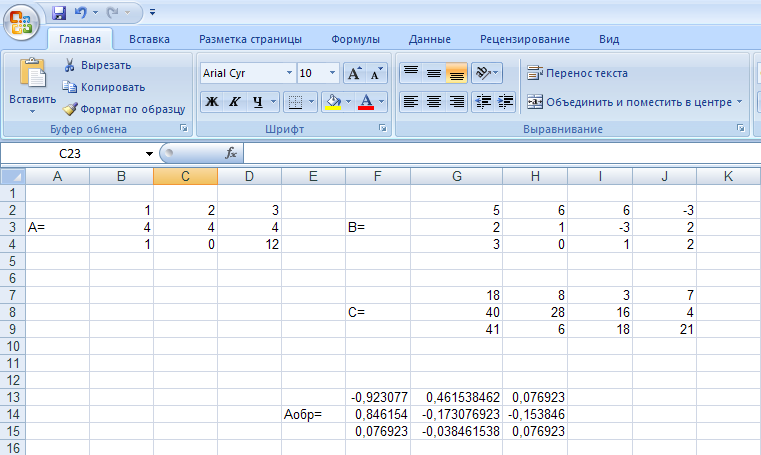The image size is (761, 455).
Task: Open the Данные tab
Action: pyautogui.click(x=430, y=39)
